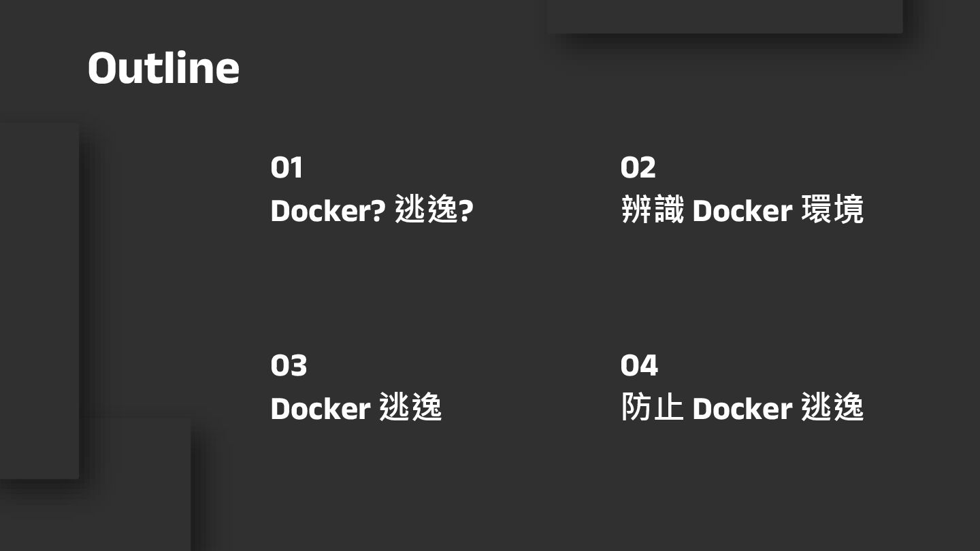Viewport: 980px width, 551px height.
Task: Click the "Outline" slide title
Action: 163,68
